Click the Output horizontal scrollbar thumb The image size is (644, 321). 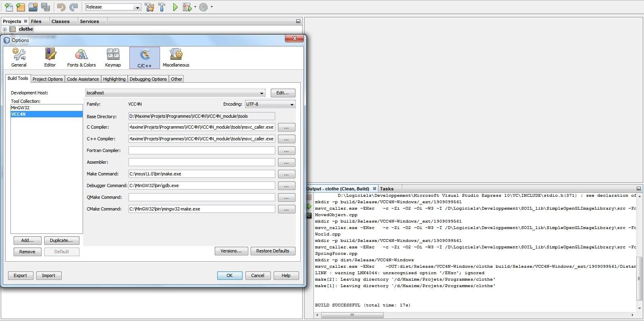point(352,315)
